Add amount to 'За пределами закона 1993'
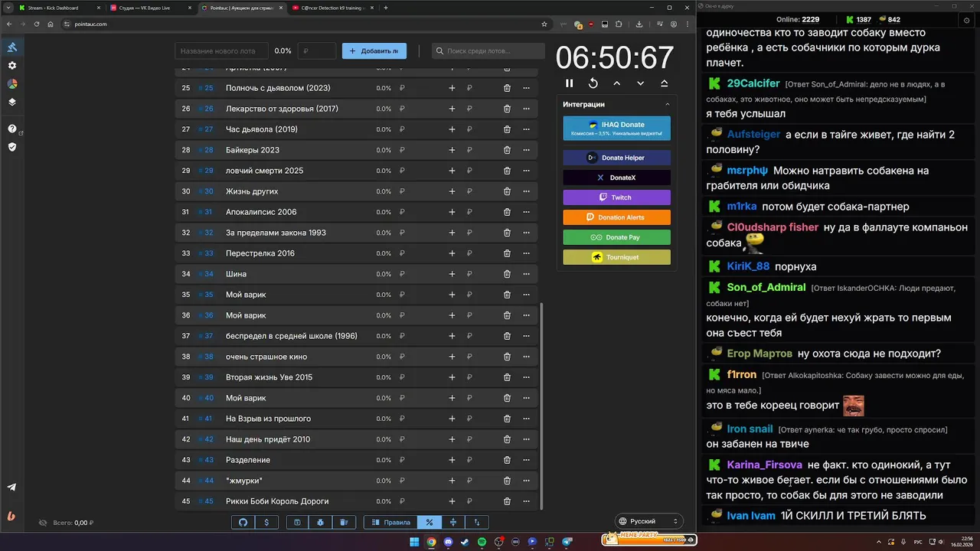980x551 pixels. (452, 233)
